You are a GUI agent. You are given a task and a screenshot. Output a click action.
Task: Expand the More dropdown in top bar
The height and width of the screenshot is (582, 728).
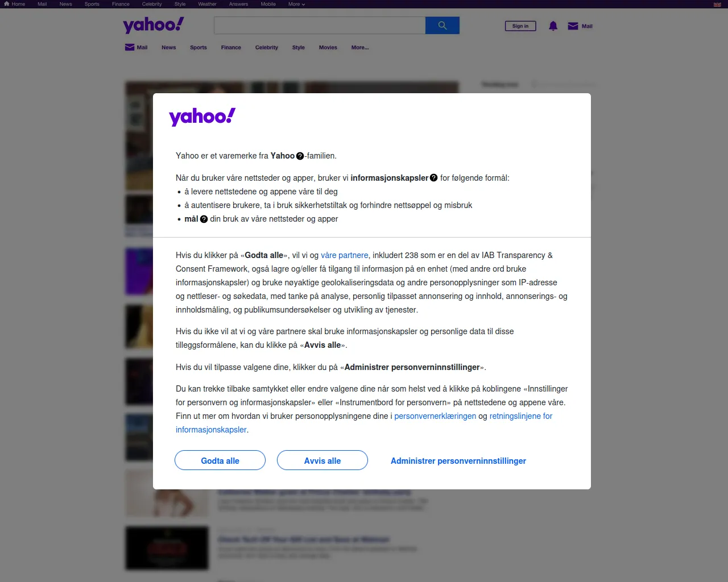click(x=296, y=4)
